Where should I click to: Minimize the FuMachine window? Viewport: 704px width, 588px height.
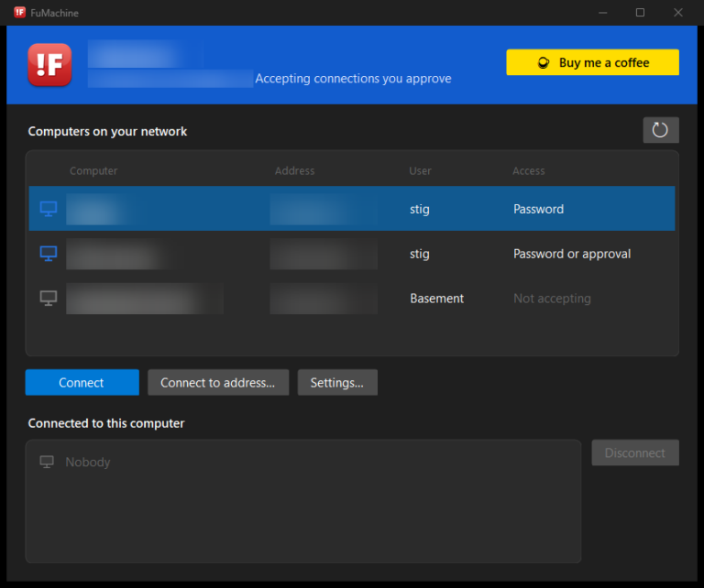tap(603, 13)
